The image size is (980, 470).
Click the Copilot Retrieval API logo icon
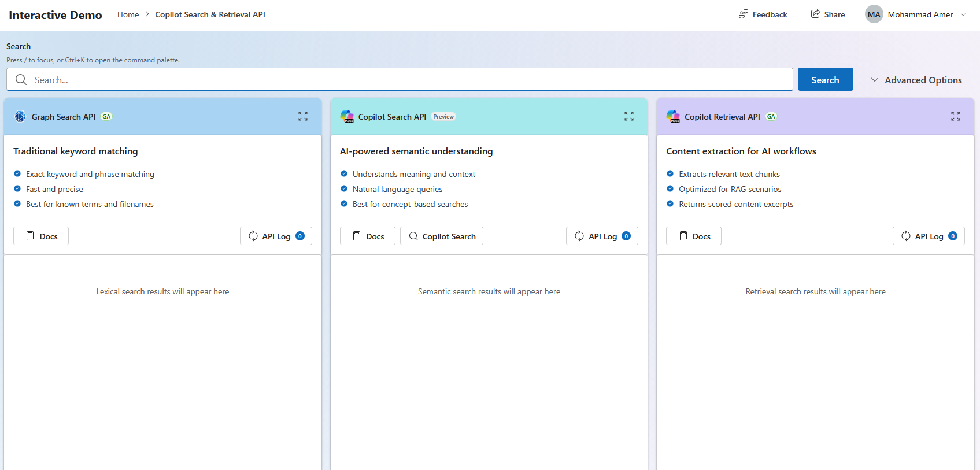tap(674, 116)
